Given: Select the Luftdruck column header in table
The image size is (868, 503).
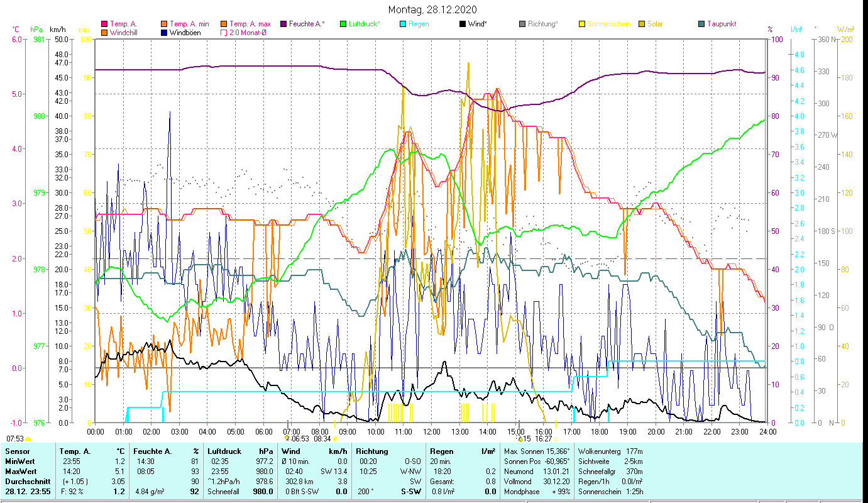Looking at the screenshot, I should [224, 451].
